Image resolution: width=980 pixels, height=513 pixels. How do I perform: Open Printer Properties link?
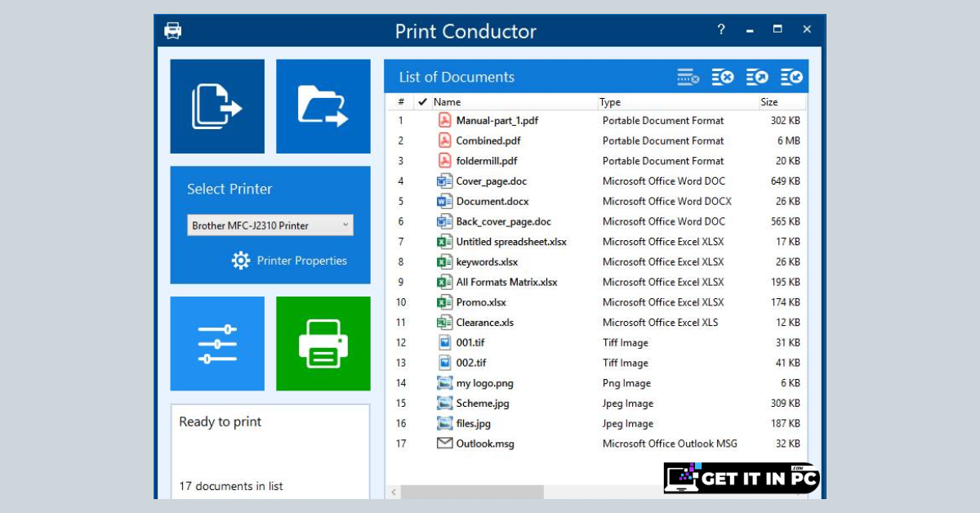tap(302, 261)
